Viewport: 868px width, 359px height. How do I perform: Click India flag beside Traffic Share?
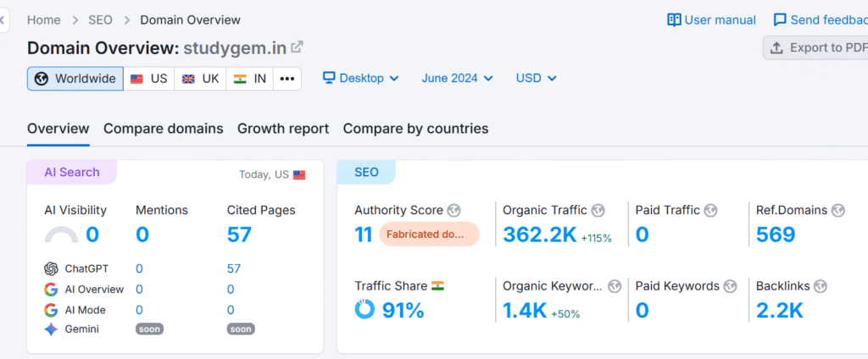click(438, 286)
